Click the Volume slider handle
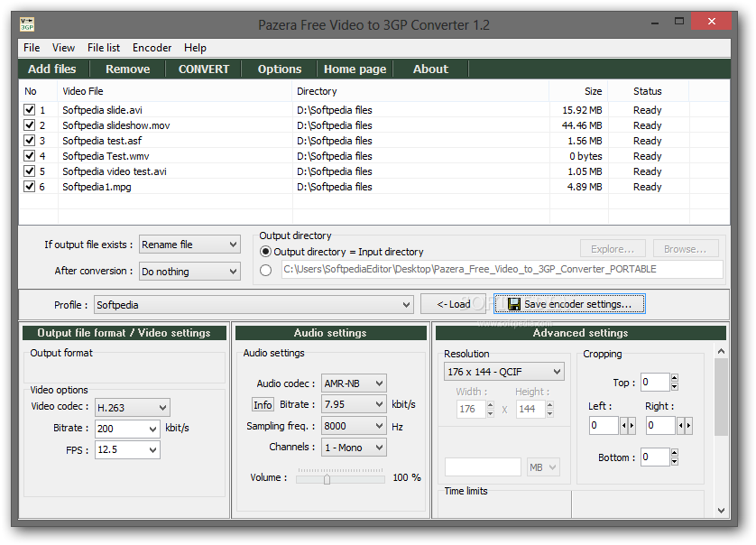The height and width of the screenshot is (545, 756). (327, 479)
